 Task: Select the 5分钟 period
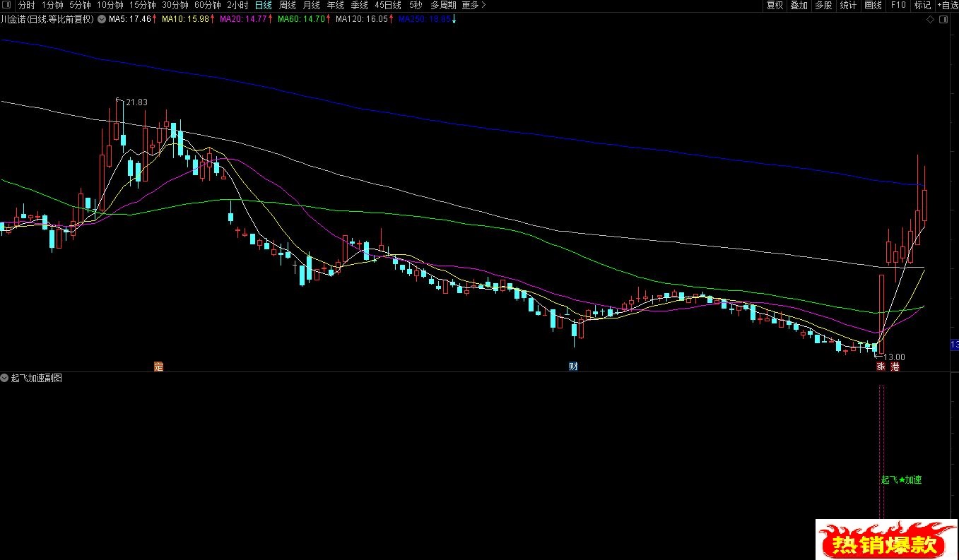[x=80, y=5]
